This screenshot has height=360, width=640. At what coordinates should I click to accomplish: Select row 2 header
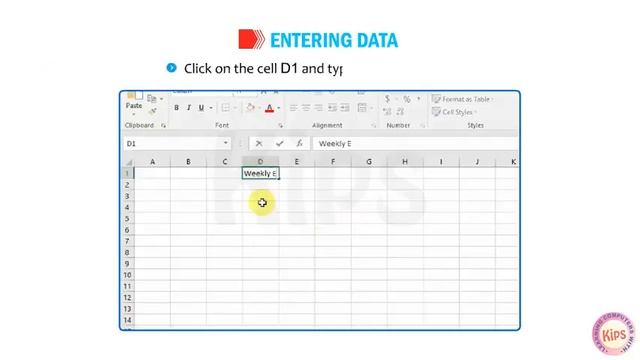point(127,185)
